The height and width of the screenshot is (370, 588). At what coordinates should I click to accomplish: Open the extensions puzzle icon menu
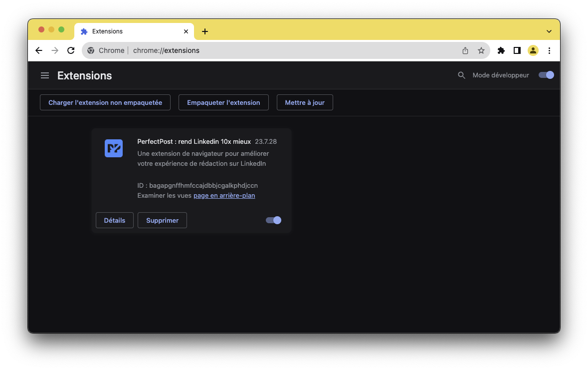click(x=501, y=50)
